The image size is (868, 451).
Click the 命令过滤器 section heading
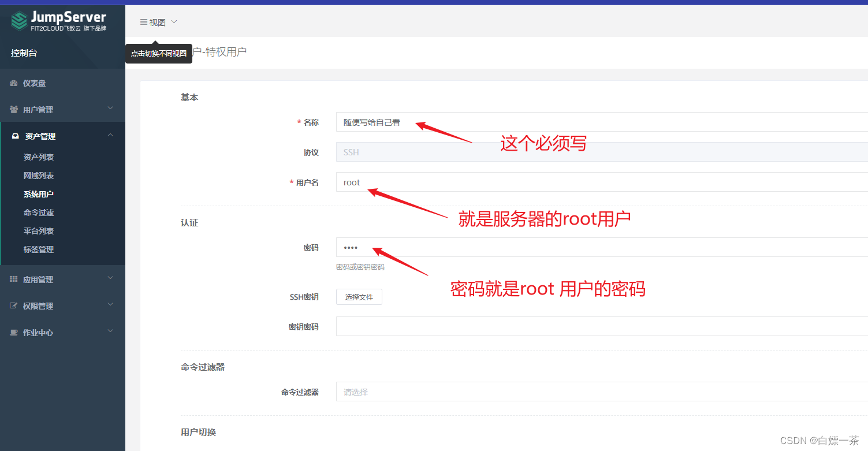[x=203, y=367]
